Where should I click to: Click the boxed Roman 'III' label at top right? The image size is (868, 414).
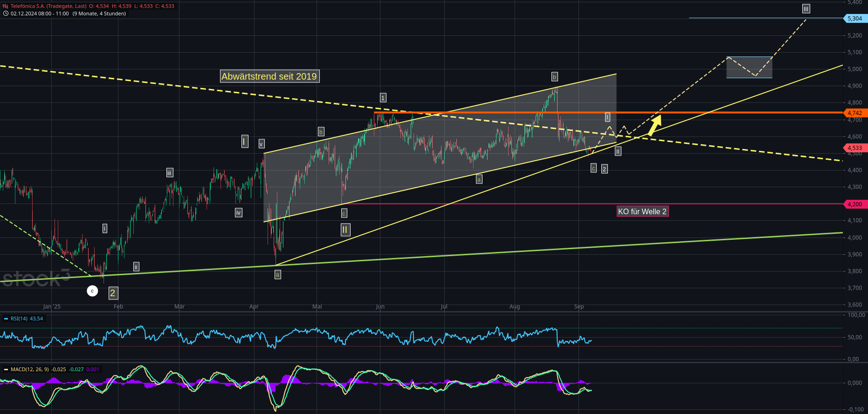(x=806, y=9)
